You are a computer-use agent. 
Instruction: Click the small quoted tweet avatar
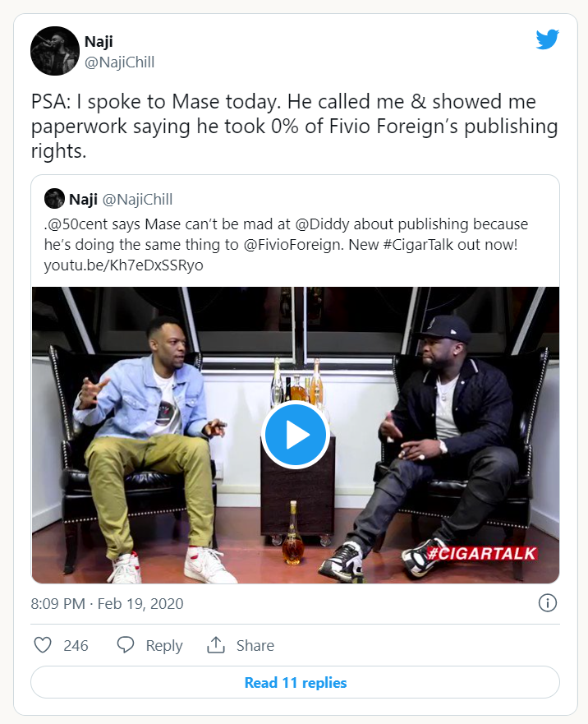coord(54,199)
